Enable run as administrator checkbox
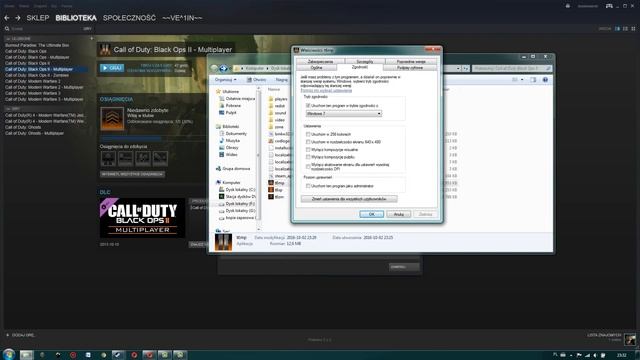 tap(308, 186)
